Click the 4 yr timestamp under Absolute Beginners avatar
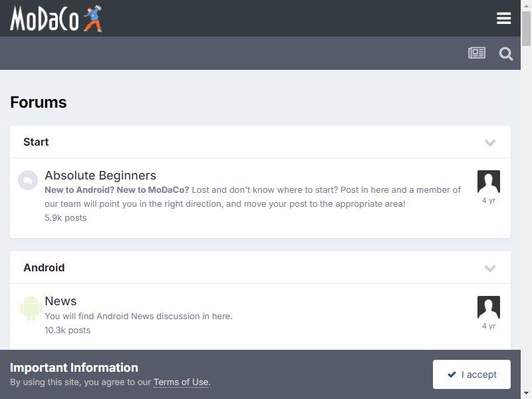 tap(489, 200)
